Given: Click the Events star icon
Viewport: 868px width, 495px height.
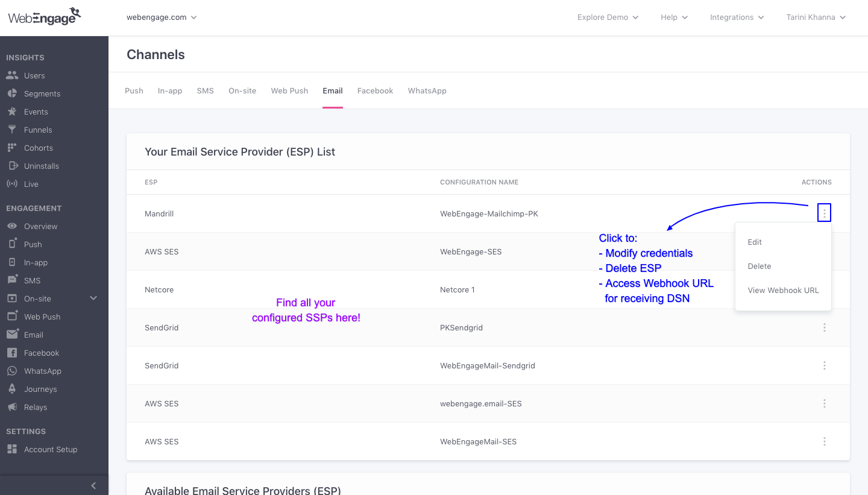Looking at the screenshot, I should point(12,112).
